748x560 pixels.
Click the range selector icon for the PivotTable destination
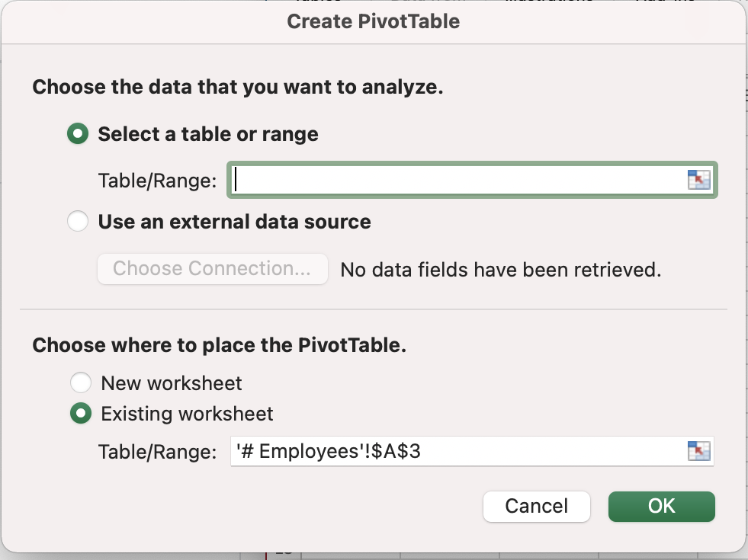tap(698, 451)
